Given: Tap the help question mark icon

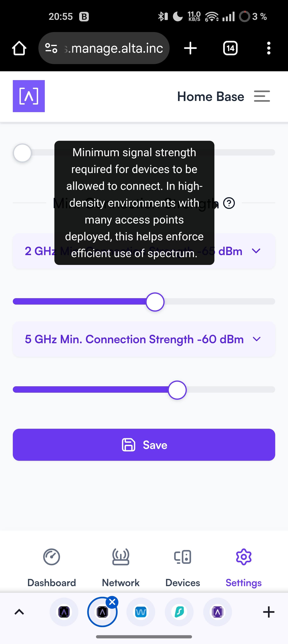Looking at the screenshot, I should pyautogui.click(x=229, y=203).
